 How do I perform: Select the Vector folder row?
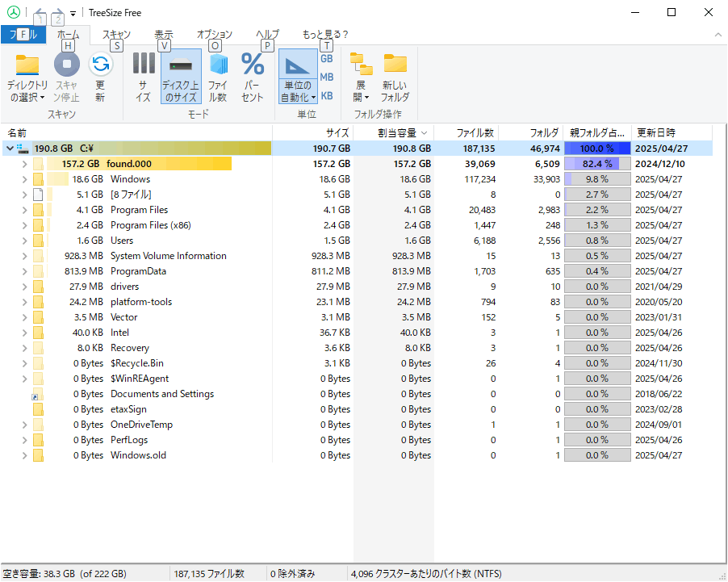(357, 317)
